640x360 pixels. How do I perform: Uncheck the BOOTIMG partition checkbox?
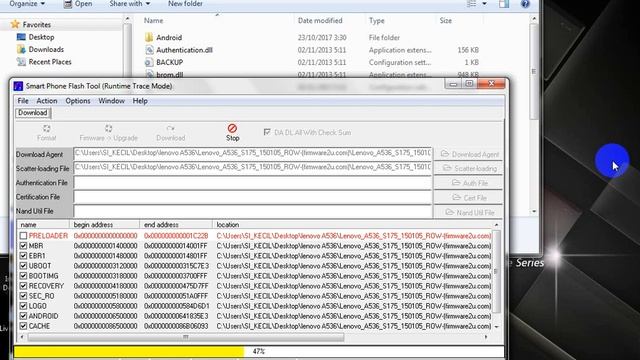[x=23, y=276]
